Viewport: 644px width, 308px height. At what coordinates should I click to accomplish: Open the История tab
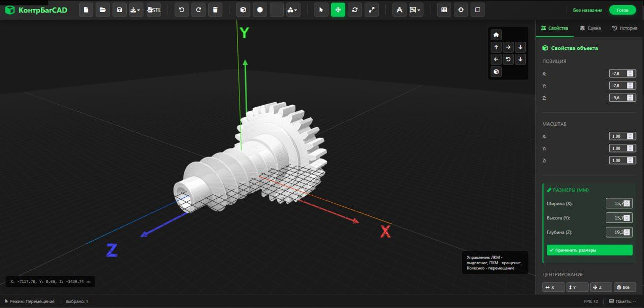625,28
